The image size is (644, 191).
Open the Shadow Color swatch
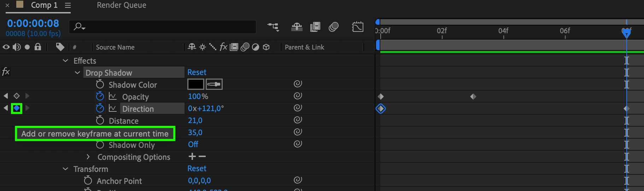[x=195, y=84]
